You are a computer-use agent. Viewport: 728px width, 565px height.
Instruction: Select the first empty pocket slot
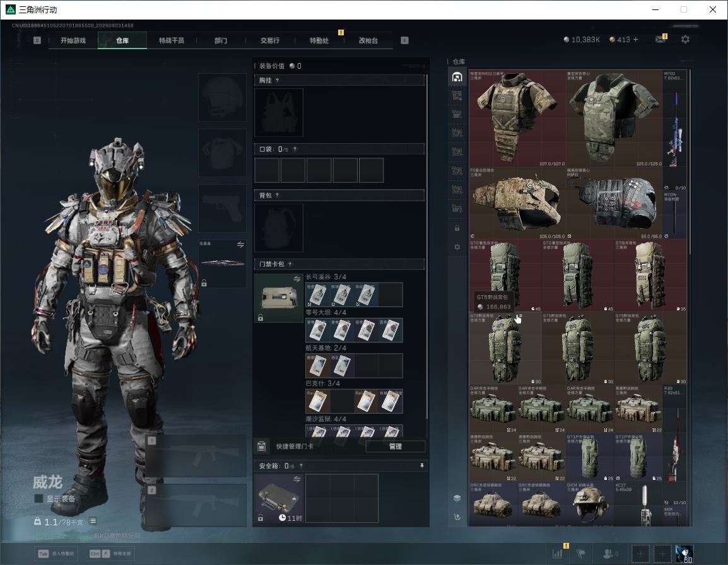(267, 170)
